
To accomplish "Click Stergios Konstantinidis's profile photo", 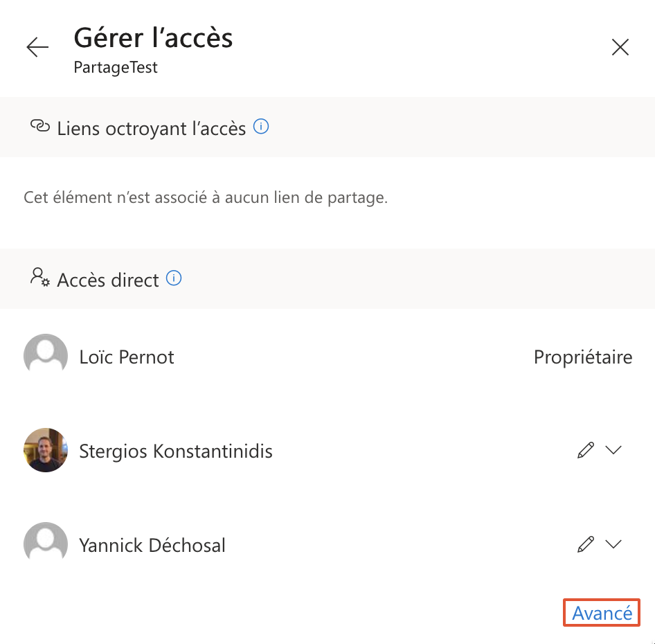I will pyautogui.click(x=46, y=451).
